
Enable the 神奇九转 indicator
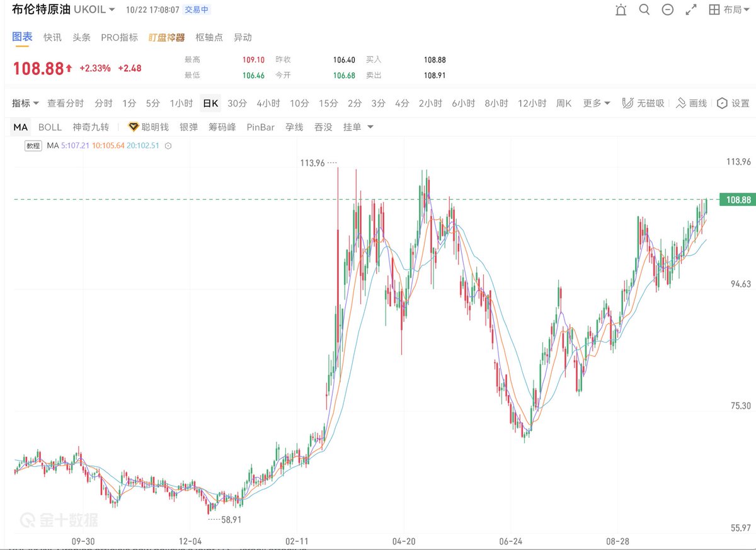tap(91, 127)
